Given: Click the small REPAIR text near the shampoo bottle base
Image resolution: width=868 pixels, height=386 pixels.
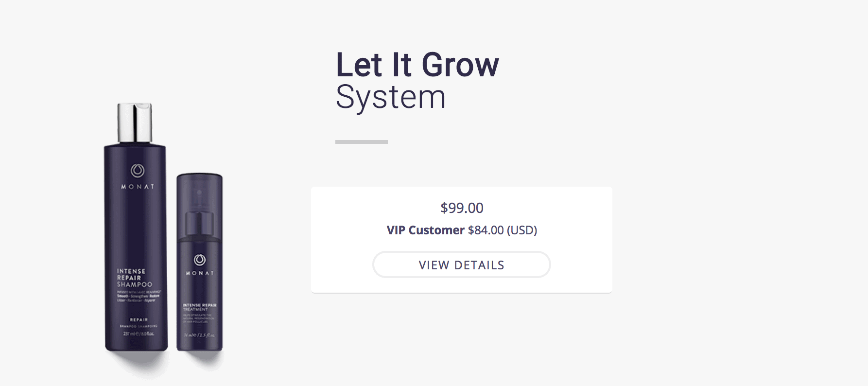Looking at the screenshot, I should point(139,320).
